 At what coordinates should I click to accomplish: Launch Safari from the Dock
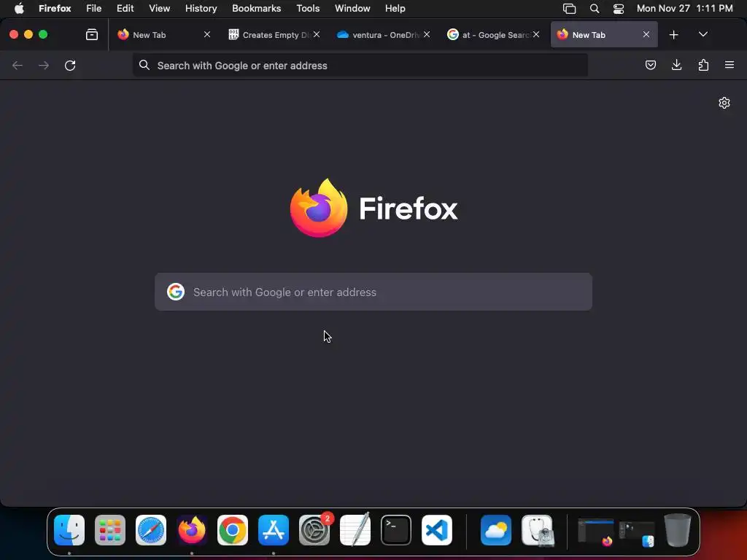point(151,530)
